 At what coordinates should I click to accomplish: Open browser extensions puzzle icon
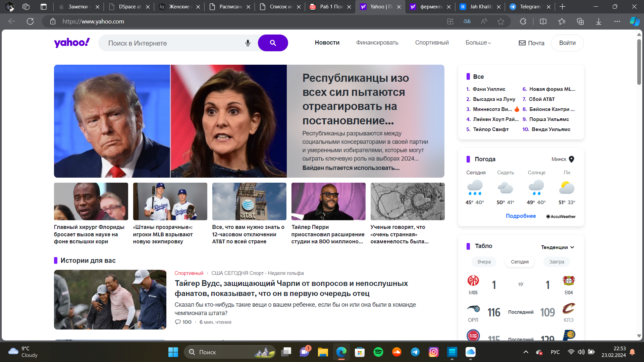(523, 21)
